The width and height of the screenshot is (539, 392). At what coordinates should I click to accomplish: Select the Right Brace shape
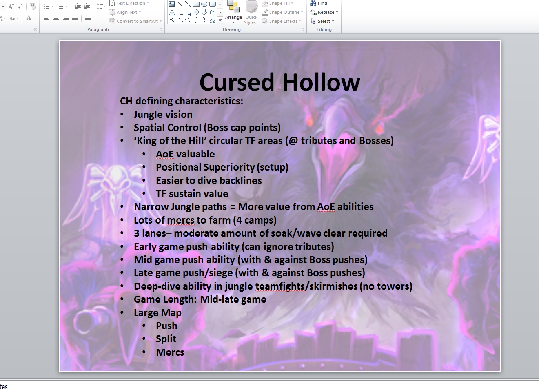204,20
